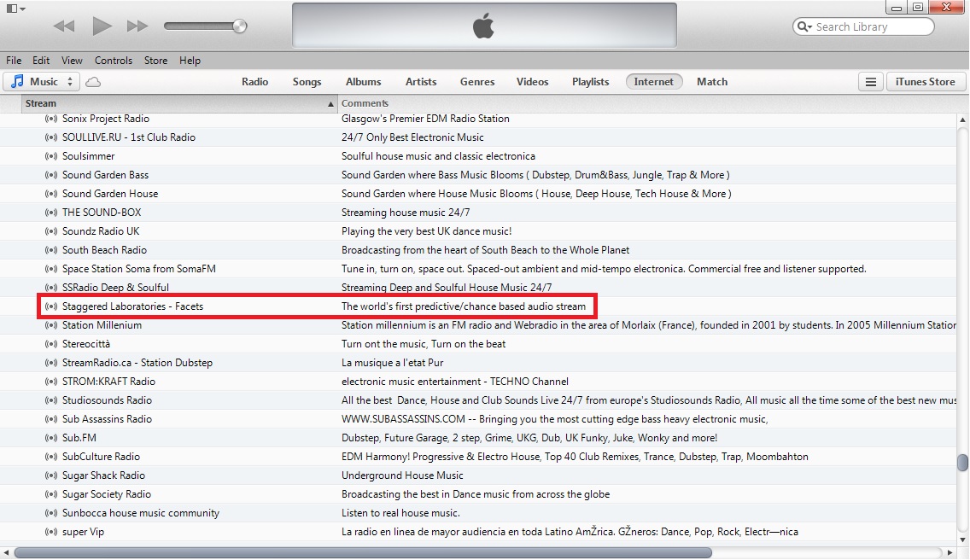
Task: Click the Stream column sort arrow
Action: coord(330,104)
